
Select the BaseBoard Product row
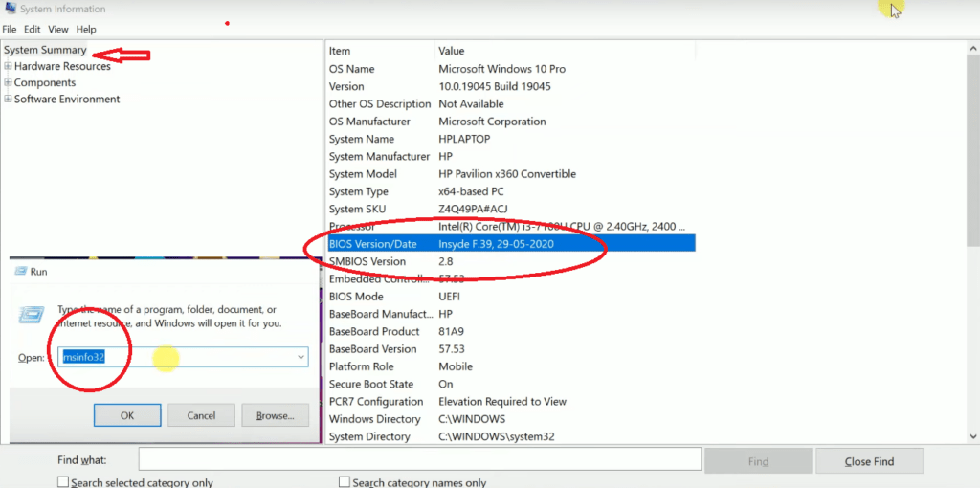pyautogui.click(x=511, y=331)
